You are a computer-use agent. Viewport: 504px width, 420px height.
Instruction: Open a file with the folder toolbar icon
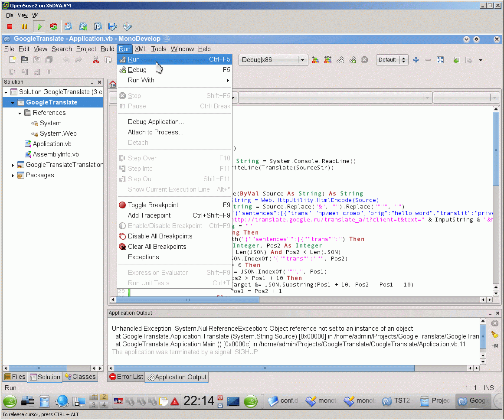[x=24, y=60]
